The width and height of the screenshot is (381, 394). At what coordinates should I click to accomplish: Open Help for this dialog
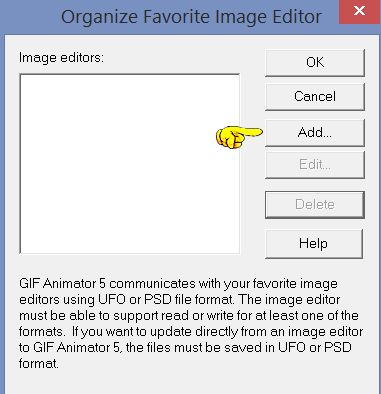pos(314,243)
